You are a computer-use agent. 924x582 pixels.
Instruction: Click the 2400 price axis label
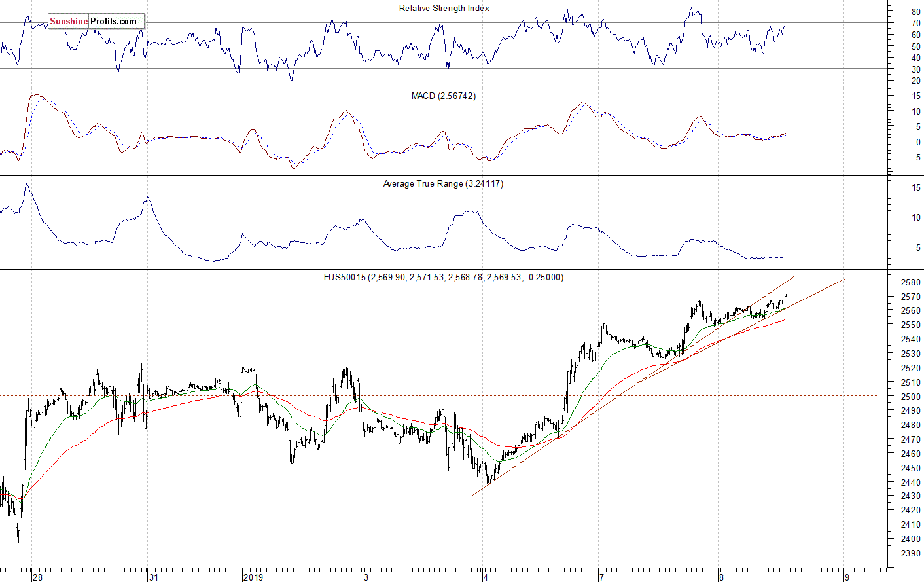pos(910,539)
